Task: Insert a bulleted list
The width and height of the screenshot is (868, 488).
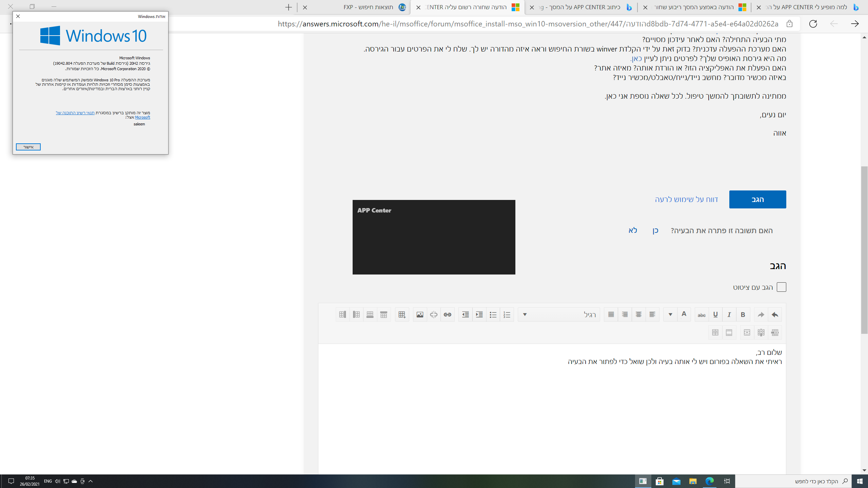Action: pos(493,314)
